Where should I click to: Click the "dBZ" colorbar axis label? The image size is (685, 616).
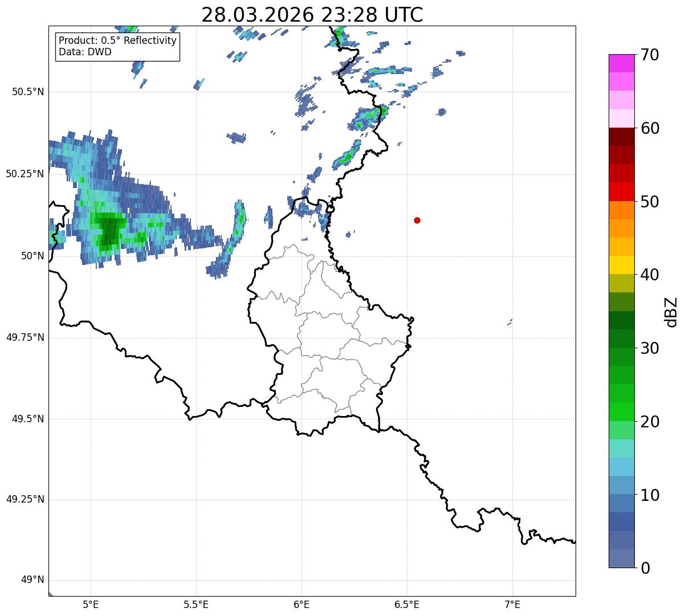click(x=672, y=311)
